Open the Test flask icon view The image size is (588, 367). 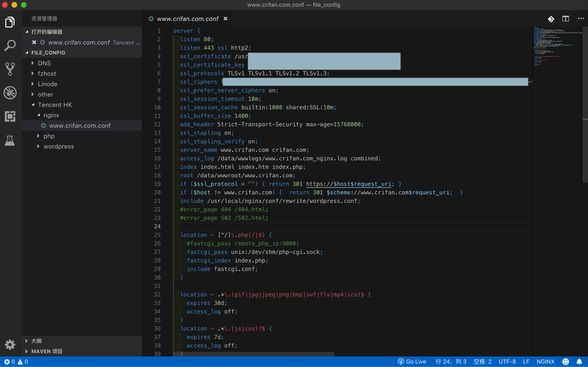(x=10, y=140)
